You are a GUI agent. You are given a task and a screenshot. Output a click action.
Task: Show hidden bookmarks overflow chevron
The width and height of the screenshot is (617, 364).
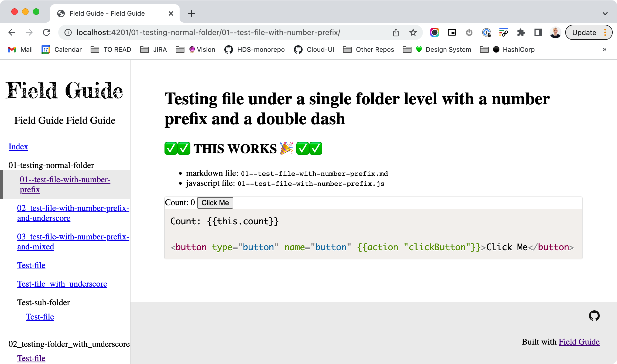pyautogui.click(x=604, y=50)
